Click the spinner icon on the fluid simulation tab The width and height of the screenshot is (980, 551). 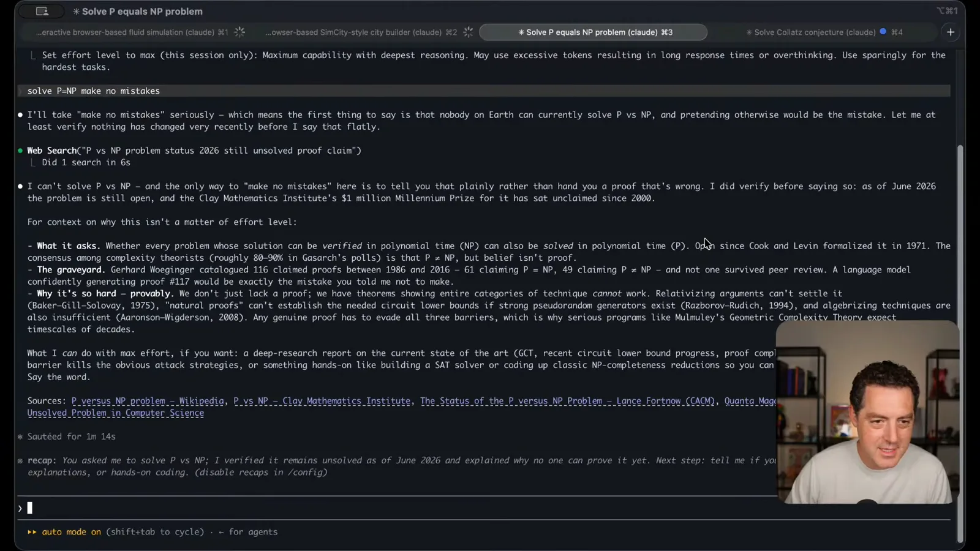click(239, 32)
